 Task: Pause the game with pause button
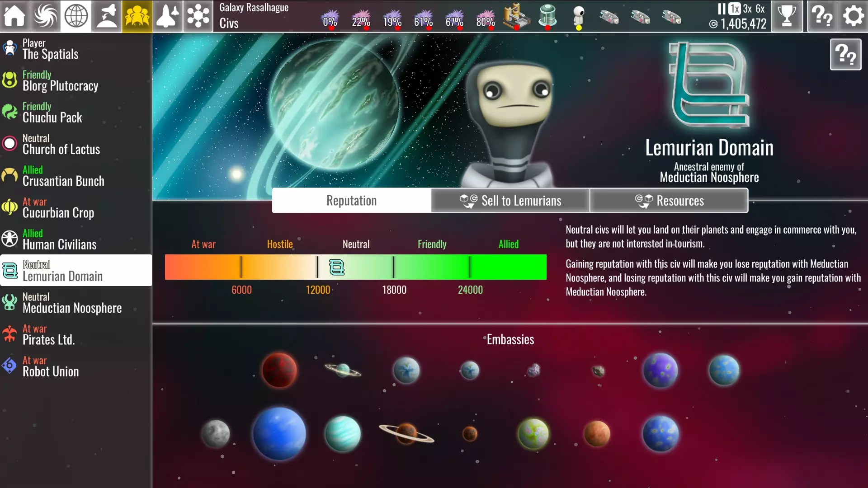pos(722,9)
